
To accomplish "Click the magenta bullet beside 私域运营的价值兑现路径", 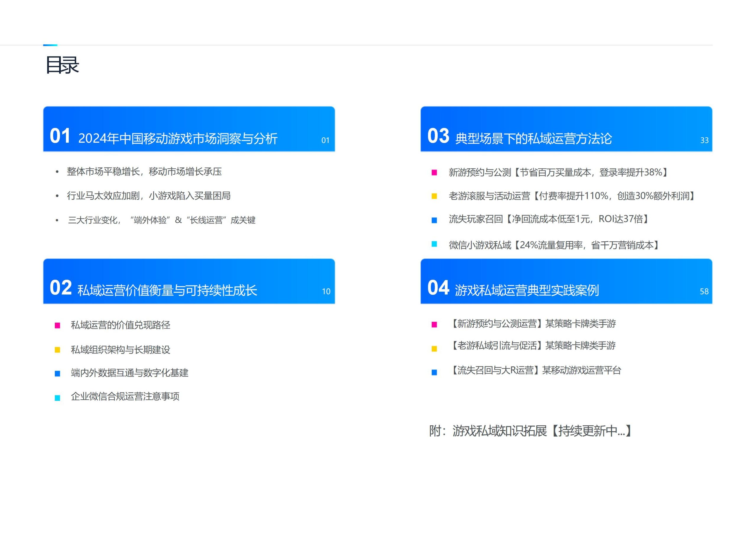I will (57, 326).
